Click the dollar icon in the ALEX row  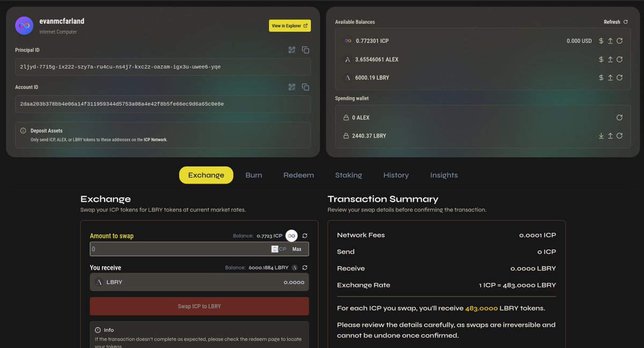[601, 60]
